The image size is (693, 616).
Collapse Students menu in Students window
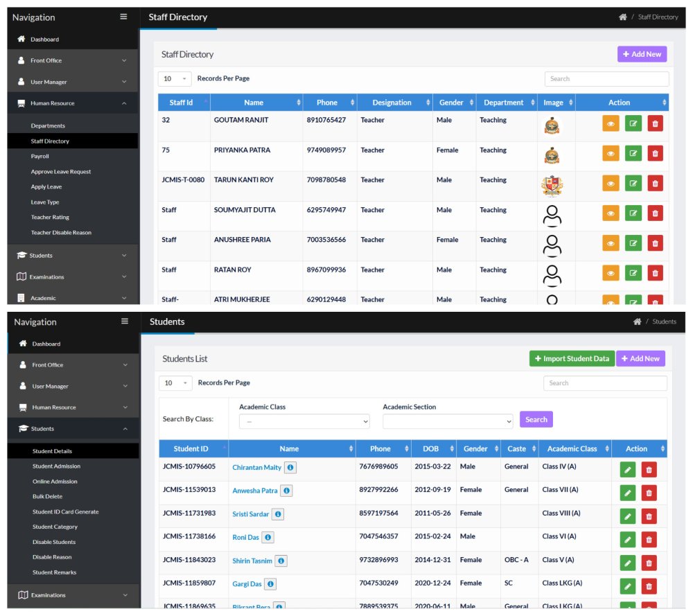[73, 429]
